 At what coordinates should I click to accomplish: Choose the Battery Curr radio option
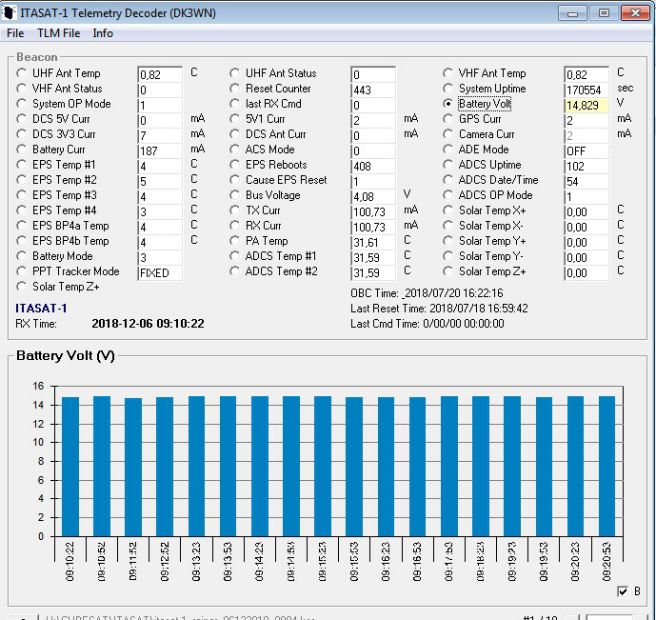click(22, 149)
